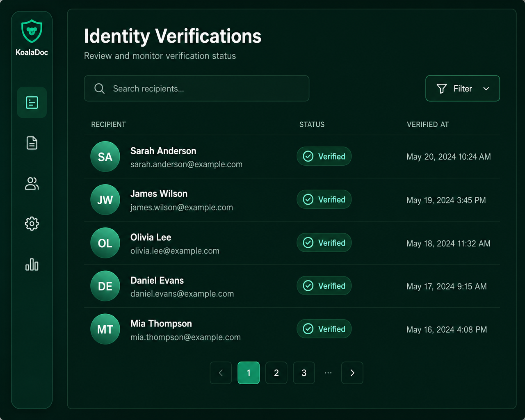Click date May 16, 2024 4:08 PM
This screenshot has height=420, width=525.
[447, 330]
